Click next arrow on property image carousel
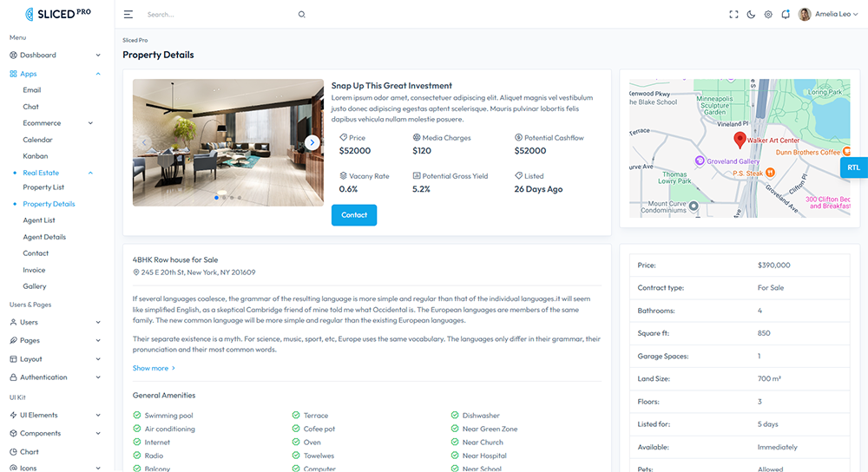This screenshot has height=472, width=868. pyautogui.click(x=312, y=143)
